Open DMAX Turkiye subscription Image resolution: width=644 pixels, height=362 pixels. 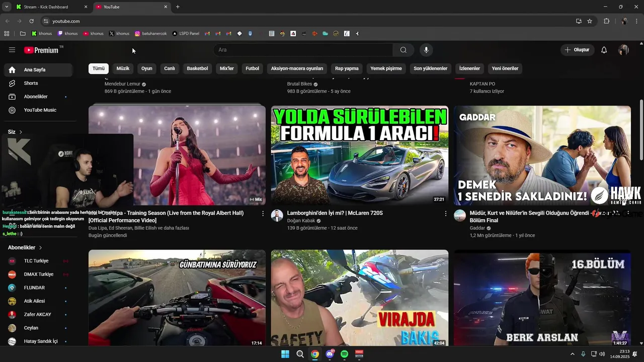[x=38, y=275]
